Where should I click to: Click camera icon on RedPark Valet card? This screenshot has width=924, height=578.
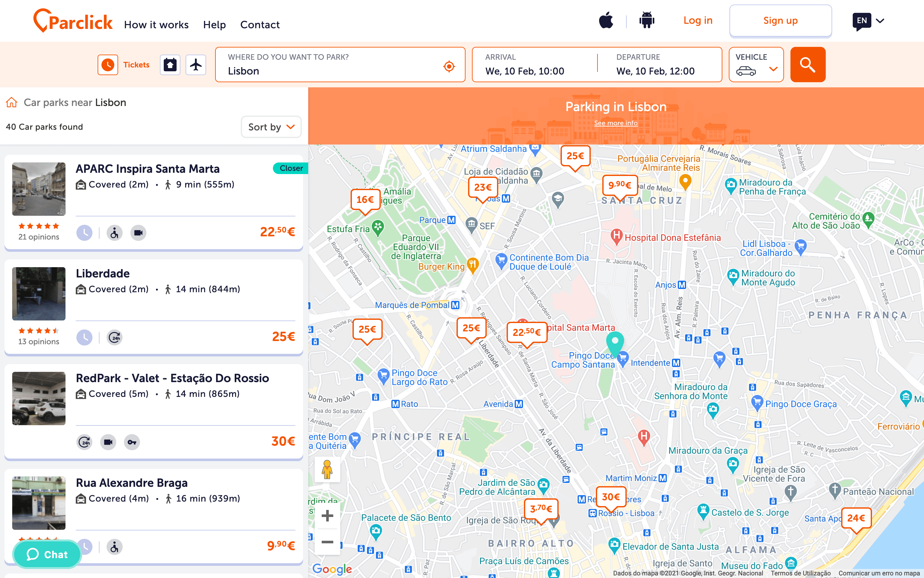pyautogui.click(x=108, y=442)
